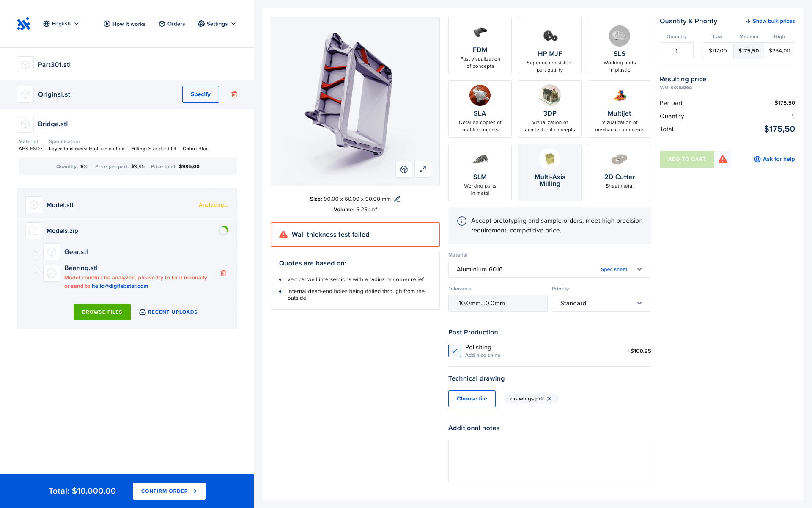Open the English language dropdown
The image size is (812, 508).
pyautogui.click(x=61, y=24)
